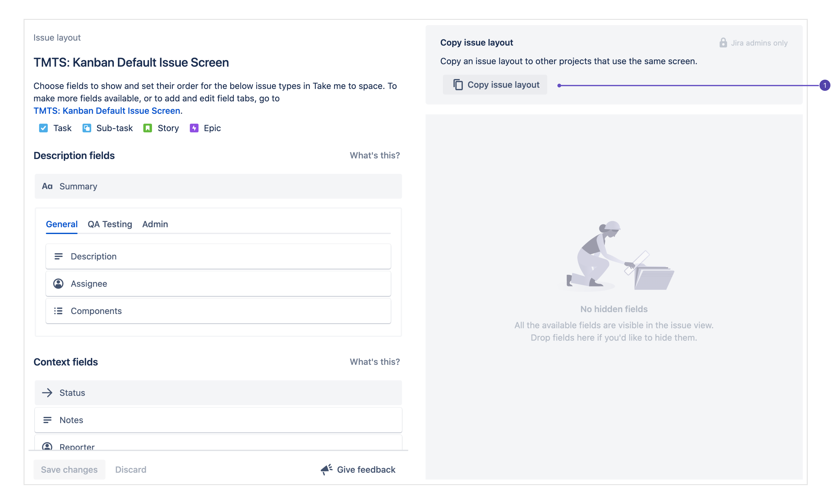Select the Notes field row
This screenshot has width=831, height=504.
pos(218,420)
